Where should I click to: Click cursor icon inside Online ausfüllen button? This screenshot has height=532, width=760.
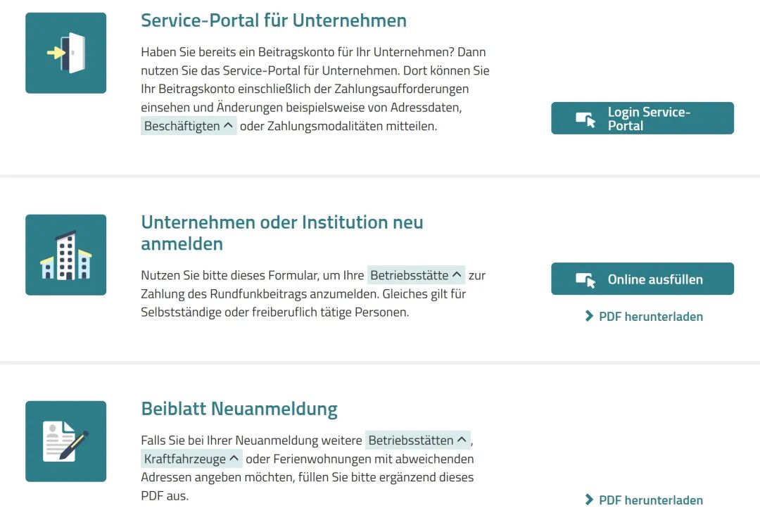[x=585, y=279]
